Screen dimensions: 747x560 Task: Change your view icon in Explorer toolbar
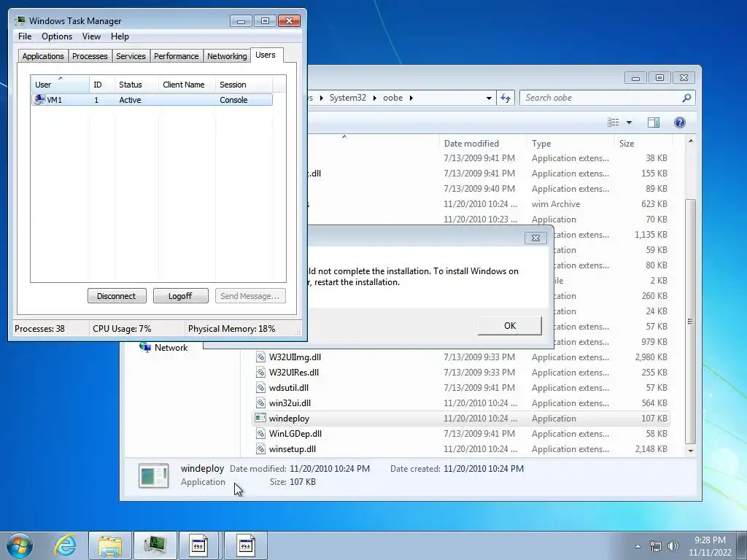point(613,122)
